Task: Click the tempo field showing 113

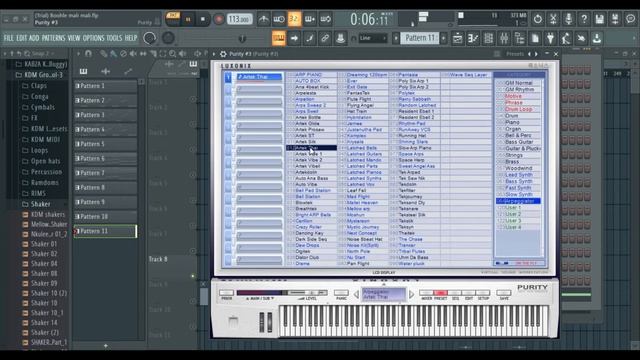Action: coord(240,19)
